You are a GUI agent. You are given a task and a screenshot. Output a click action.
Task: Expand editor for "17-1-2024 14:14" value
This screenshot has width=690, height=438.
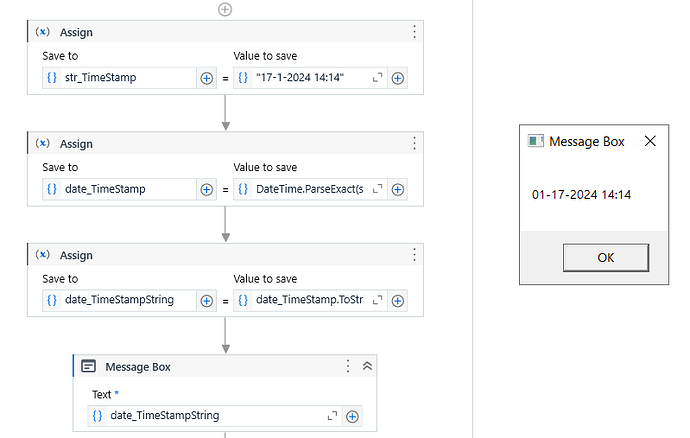[x=378, y=78]
